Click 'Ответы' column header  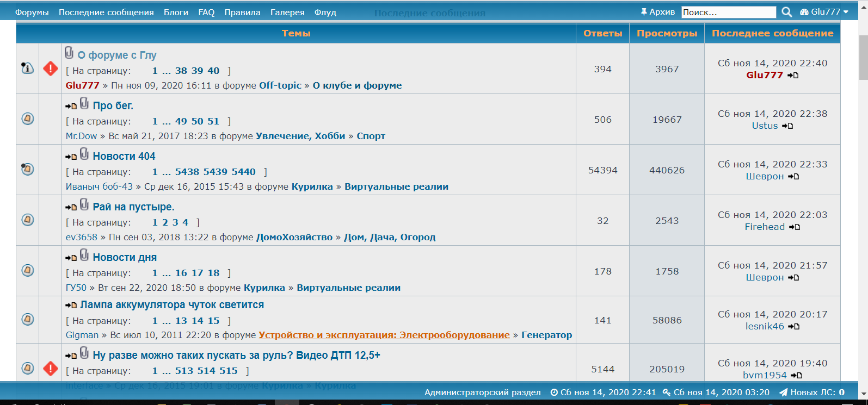pos(602,33)
